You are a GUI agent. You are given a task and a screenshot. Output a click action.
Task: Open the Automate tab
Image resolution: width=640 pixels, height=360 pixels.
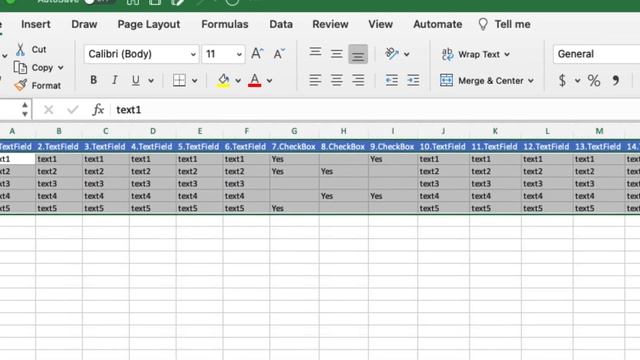pos(438,24)
